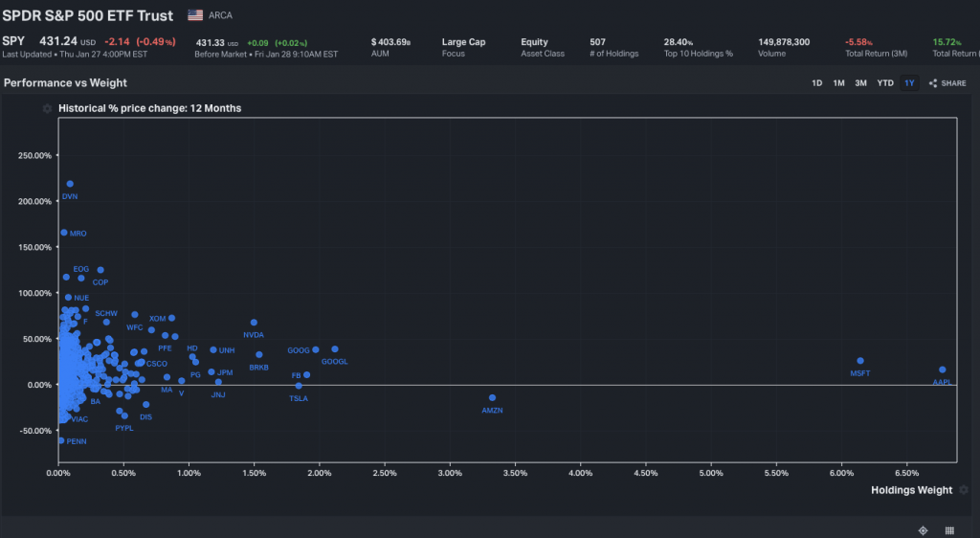Click the DVN data point
The image size is (980, 538).
point(70,184)
